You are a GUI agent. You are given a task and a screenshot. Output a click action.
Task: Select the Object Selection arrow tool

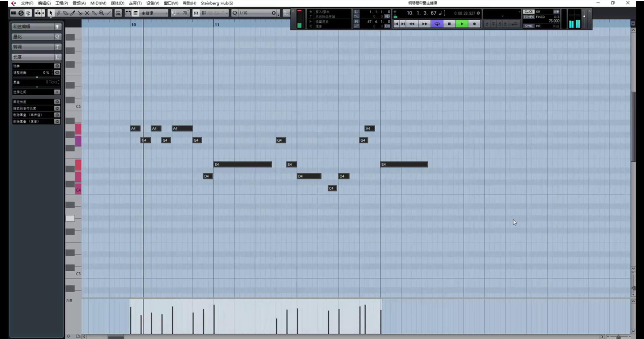tap(51, 13)
